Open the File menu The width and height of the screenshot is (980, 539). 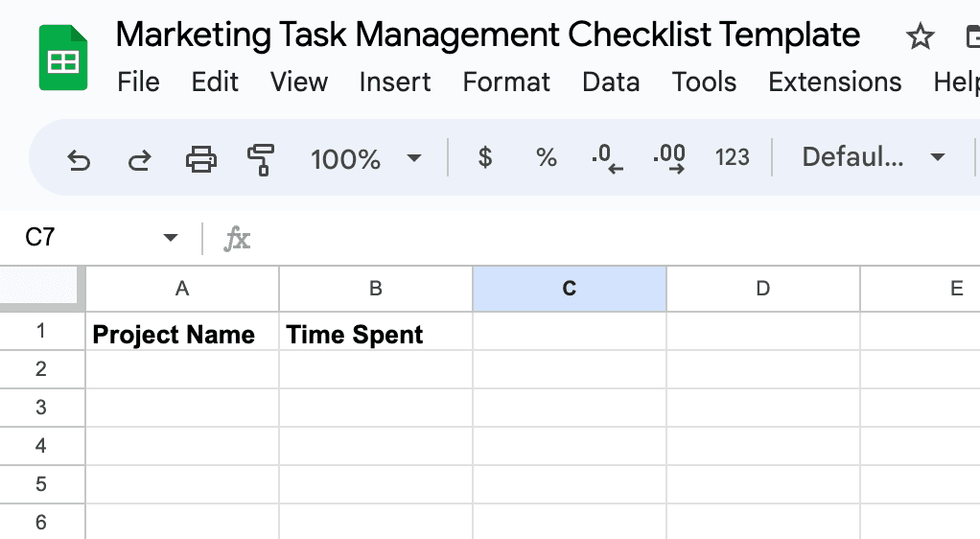point(138,82)
